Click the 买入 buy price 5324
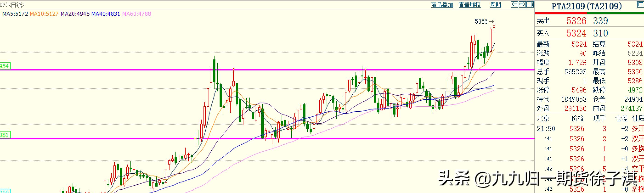 576,33
